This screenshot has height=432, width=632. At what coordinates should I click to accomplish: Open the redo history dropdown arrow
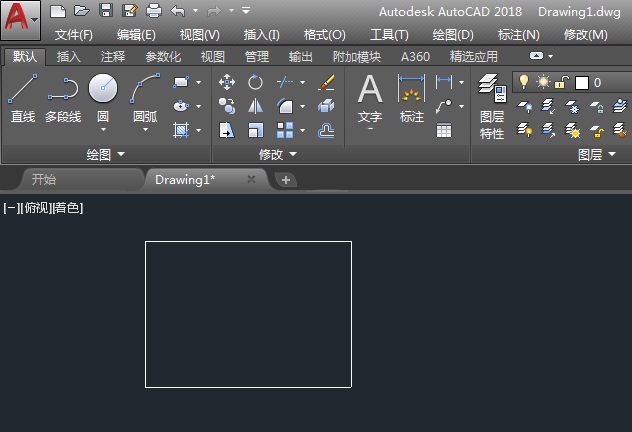tap(231, 10)
